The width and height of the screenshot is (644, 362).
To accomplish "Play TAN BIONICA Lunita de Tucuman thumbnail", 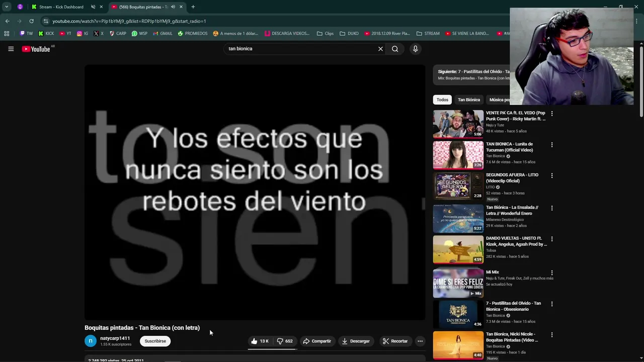I will point(458,155).
